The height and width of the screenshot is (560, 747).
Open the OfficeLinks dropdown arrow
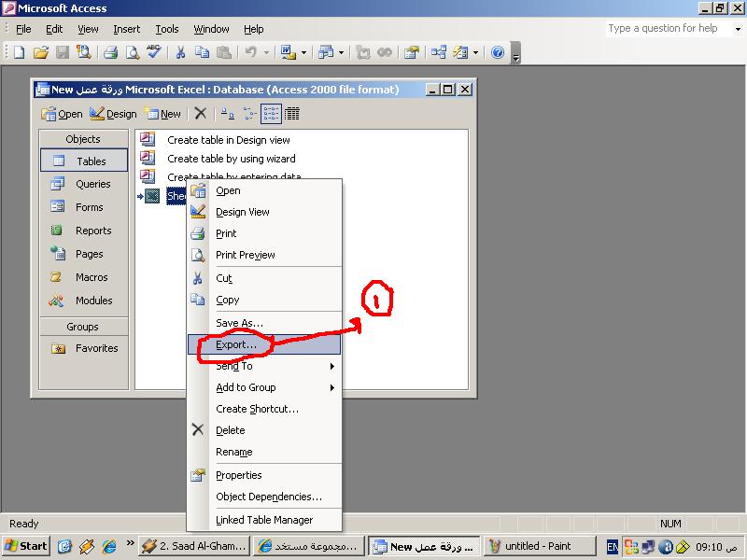[x=303, y=53]
